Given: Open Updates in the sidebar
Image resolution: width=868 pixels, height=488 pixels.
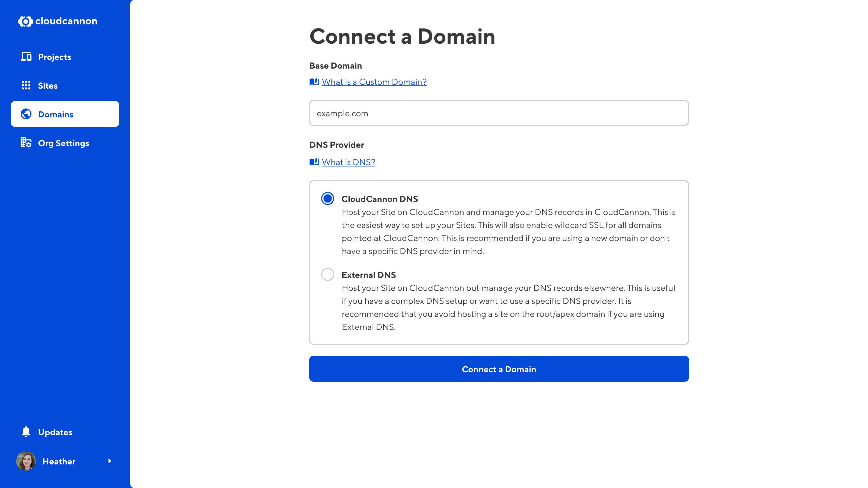Looking at the screenshot, I should pos(55,432).
